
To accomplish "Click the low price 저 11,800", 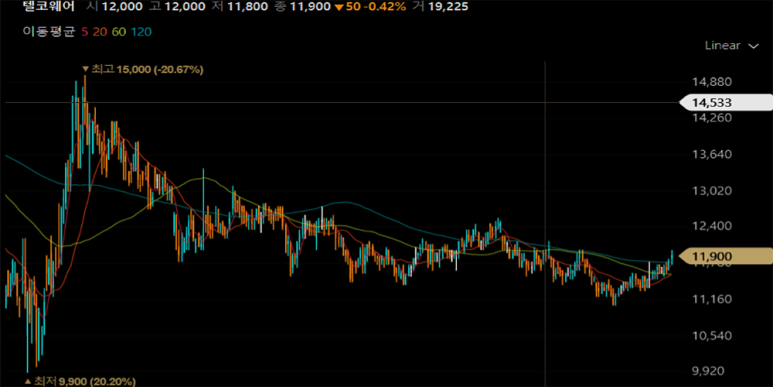I will (x=240, y=7).
